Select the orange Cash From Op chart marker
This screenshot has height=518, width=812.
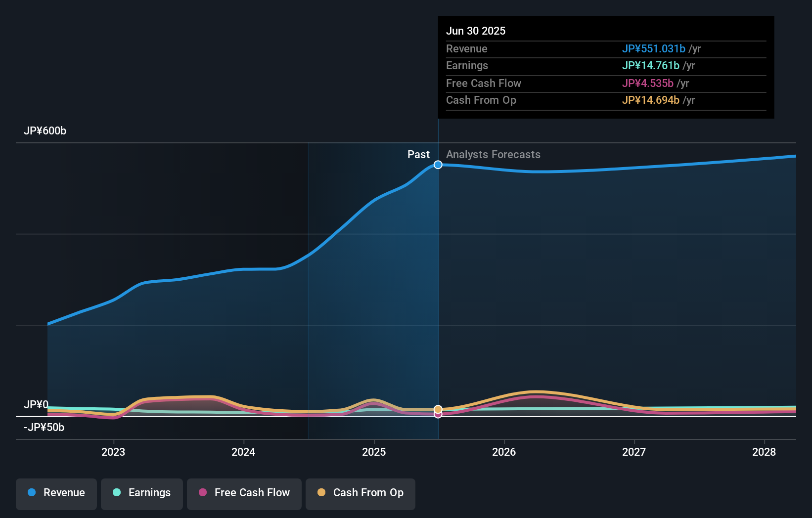point(438,409)
